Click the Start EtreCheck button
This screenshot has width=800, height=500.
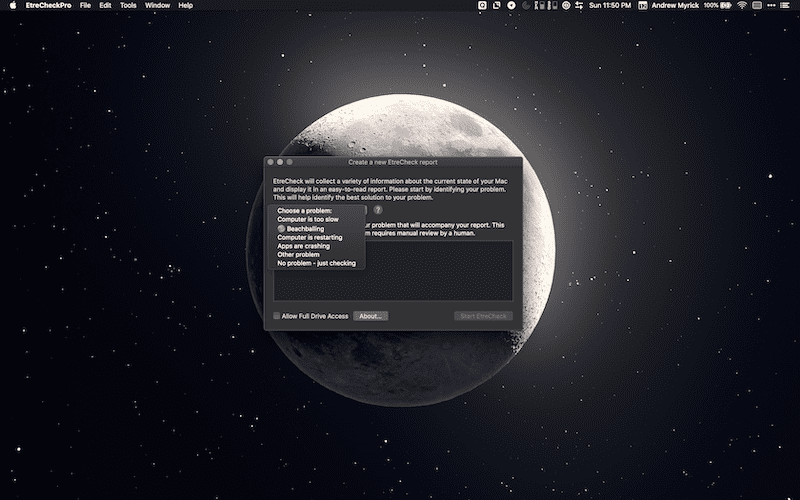click(x=483, y=316)
